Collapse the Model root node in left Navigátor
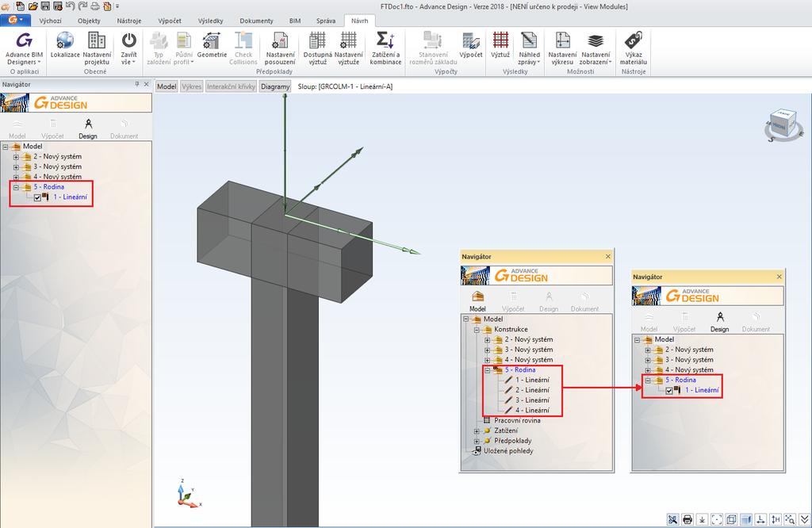The width and height of the screenshot is (812, 528). [6, 147]
